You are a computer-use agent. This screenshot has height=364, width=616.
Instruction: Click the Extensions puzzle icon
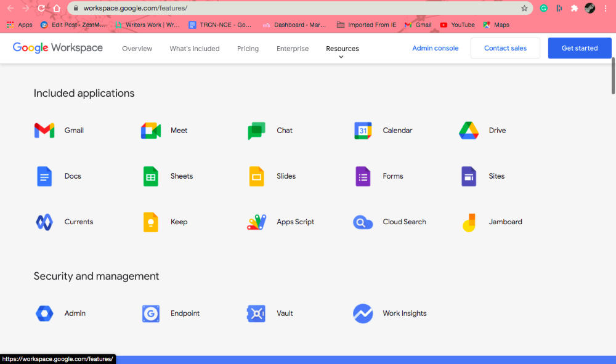tap(574, 8)
